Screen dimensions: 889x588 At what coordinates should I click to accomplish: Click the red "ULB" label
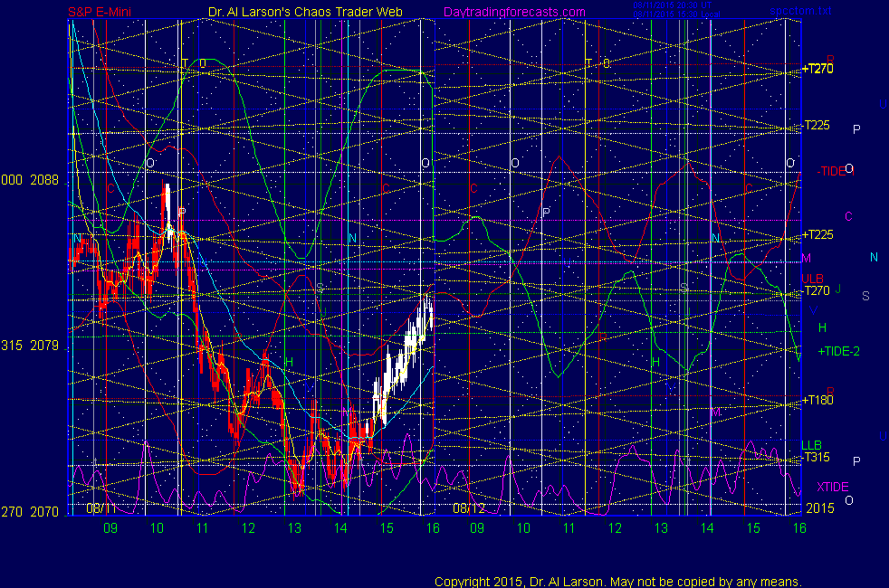point(812,279)
